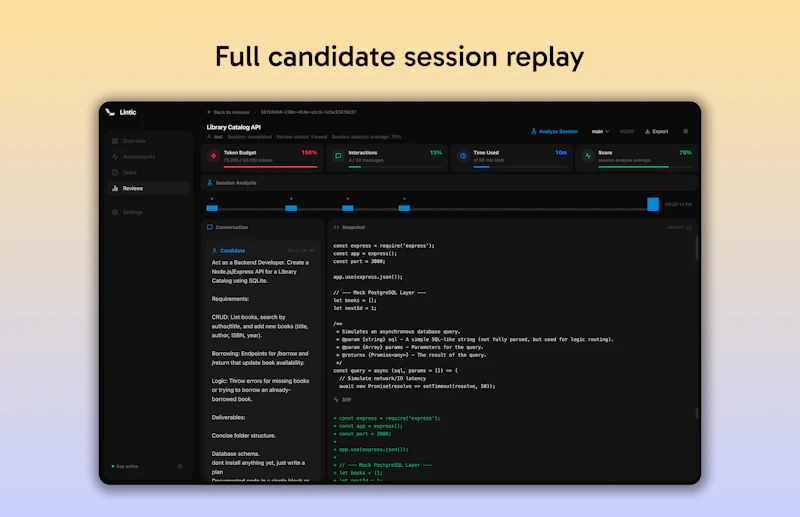Screen dimensions: 800x517
Task: Select Reviews in the sidebar
Action: [x=149, y=188]
